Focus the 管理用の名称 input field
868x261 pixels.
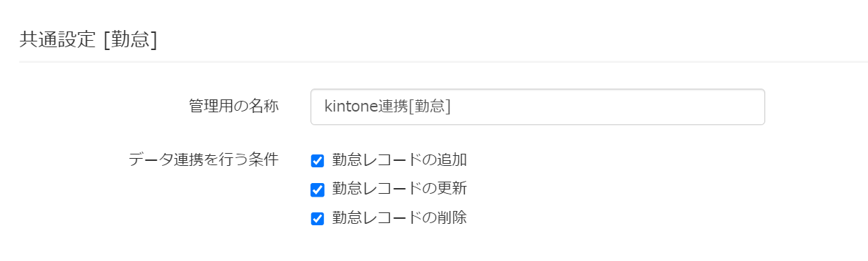(x=538, y=107)
